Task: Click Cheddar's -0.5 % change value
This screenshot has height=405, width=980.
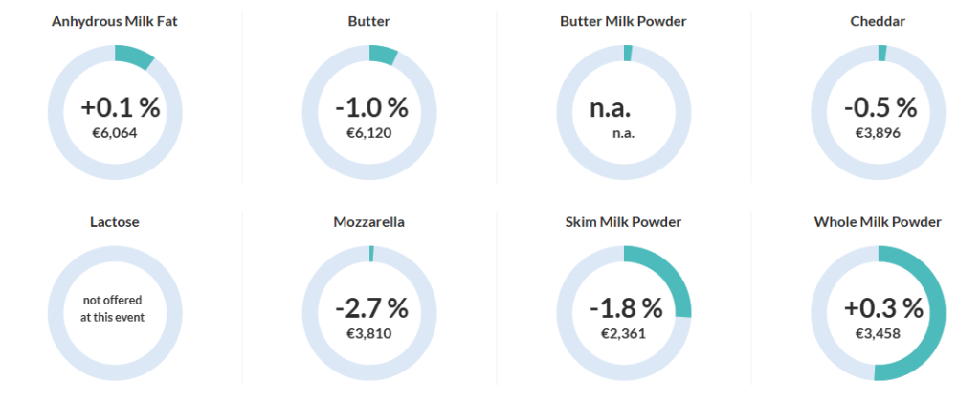Action: (x=880, y=107)
